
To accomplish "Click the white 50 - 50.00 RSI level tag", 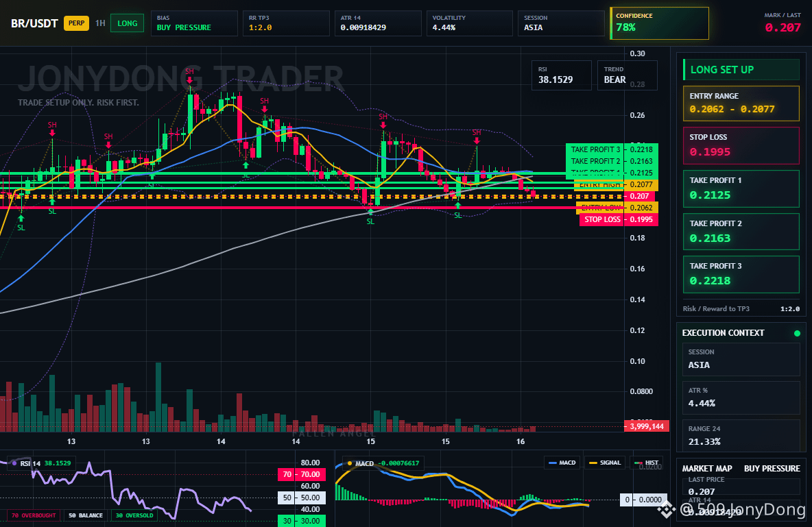I will [301, 498].
